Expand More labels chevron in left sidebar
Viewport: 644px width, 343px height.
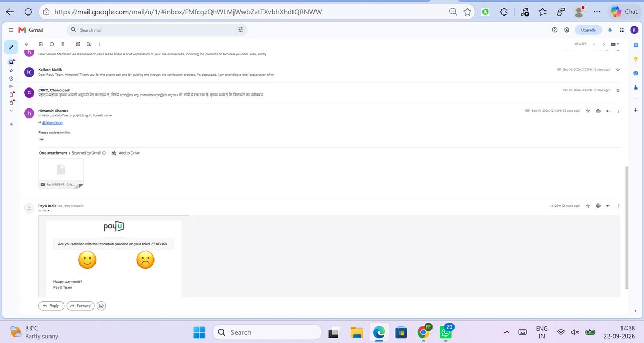click(11, 110)
